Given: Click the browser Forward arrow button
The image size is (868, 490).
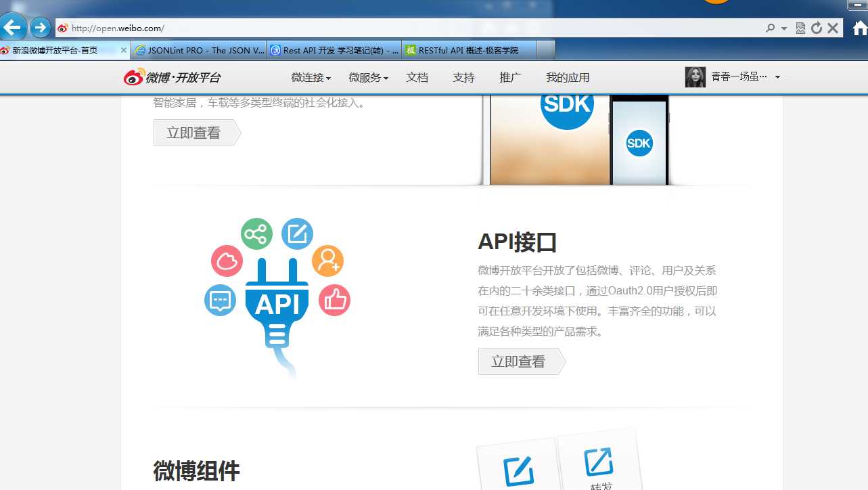Looking at the screenshot, I should click(41, 28).
